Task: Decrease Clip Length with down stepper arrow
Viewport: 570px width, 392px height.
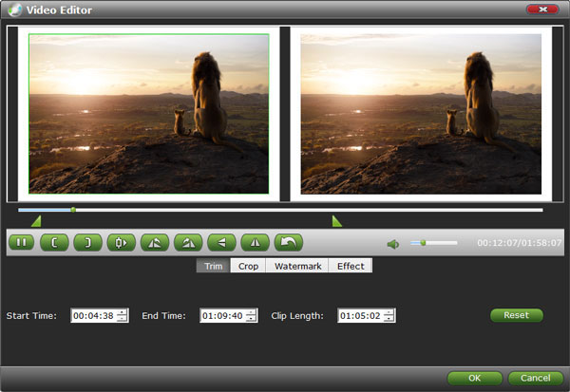Action: 389,319
